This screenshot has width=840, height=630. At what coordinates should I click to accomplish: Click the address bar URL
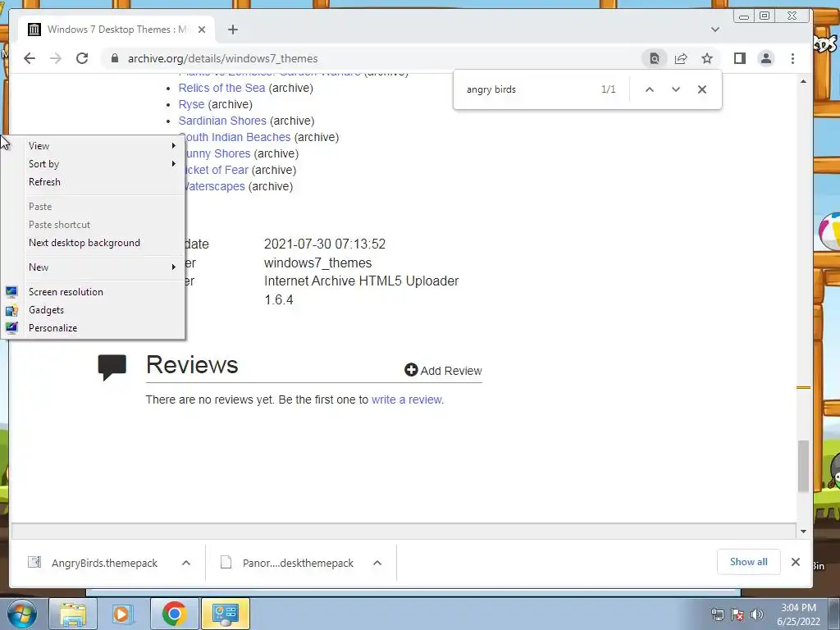[222, 58]
